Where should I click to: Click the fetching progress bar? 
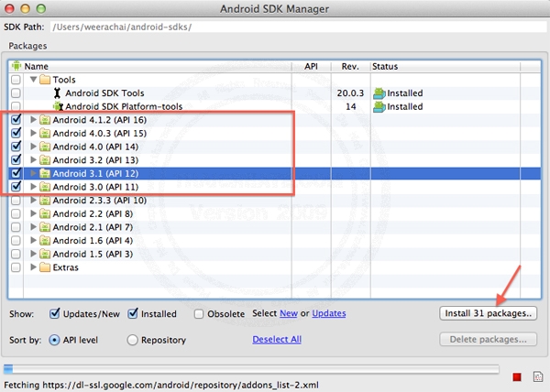pyautogui.click(x=251, y=369)
